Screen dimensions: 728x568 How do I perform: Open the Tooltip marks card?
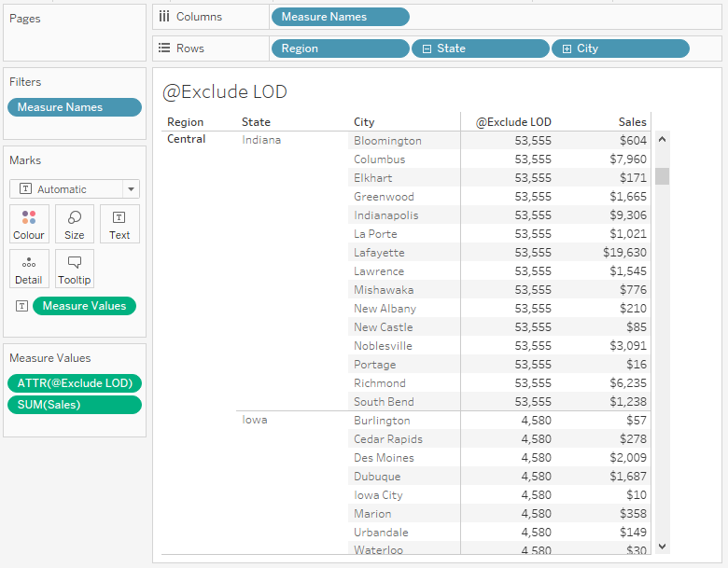[75, 269]
